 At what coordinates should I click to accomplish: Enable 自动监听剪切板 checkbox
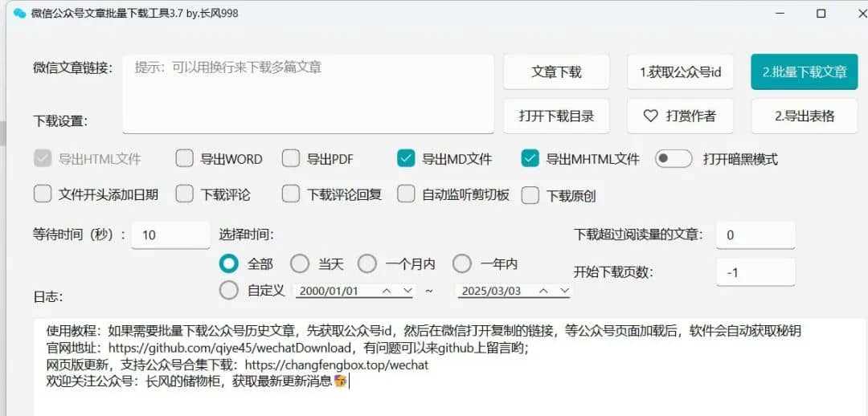(406, 194)
